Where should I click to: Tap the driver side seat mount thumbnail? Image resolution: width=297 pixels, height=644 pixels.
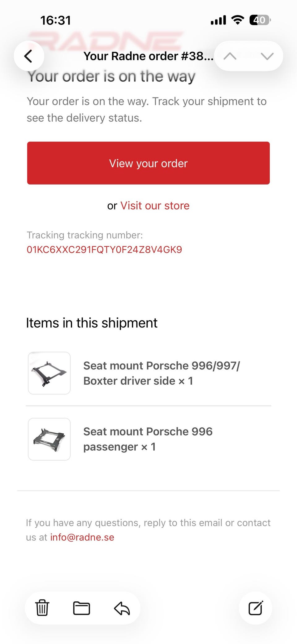tap(49, 373)
